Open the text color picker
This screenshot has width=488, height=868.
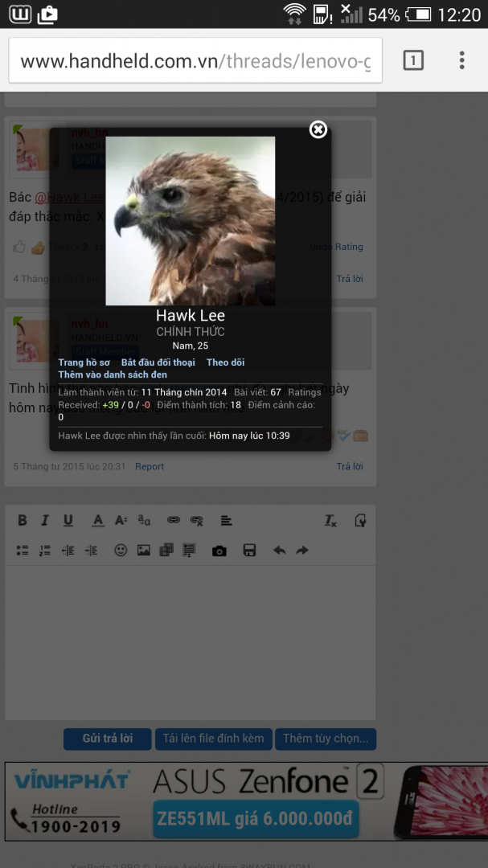pos(98,520)
